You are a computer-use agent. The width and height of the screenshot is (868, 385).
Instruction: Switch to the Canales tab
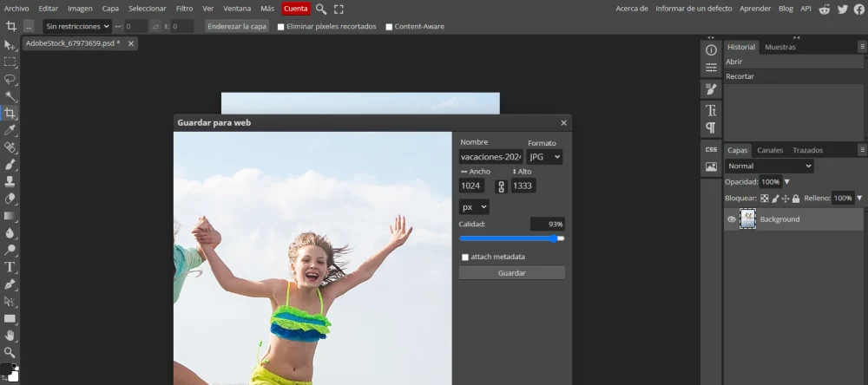769,150
